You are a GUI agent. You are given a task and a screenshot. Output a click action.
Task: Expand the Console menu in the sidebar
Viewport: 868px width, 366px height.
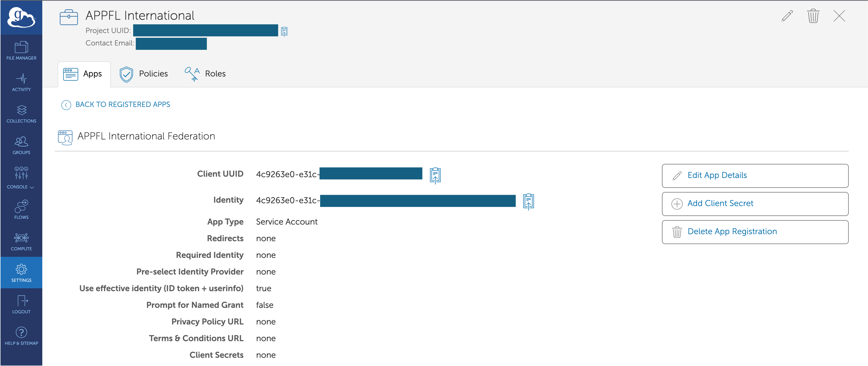pos(21,177)
